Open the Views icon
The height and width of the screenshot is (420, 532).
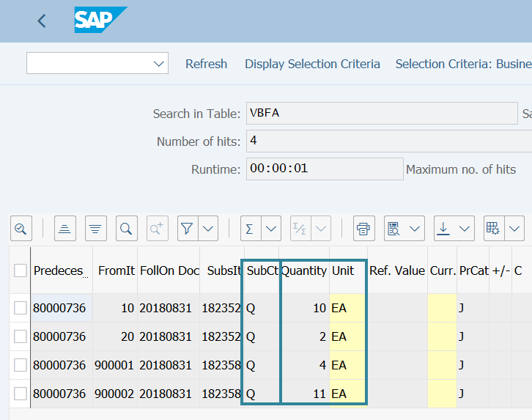[x=394, y=228]
